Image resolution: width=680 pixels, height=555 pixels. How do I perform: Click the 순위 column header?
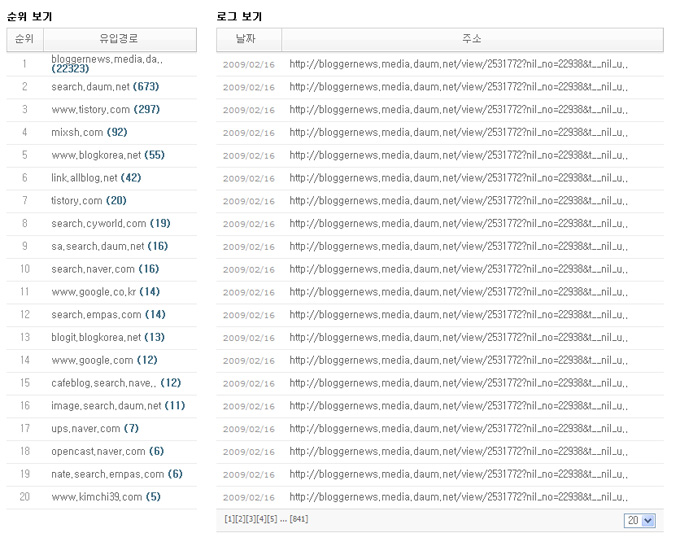[25, 39]
